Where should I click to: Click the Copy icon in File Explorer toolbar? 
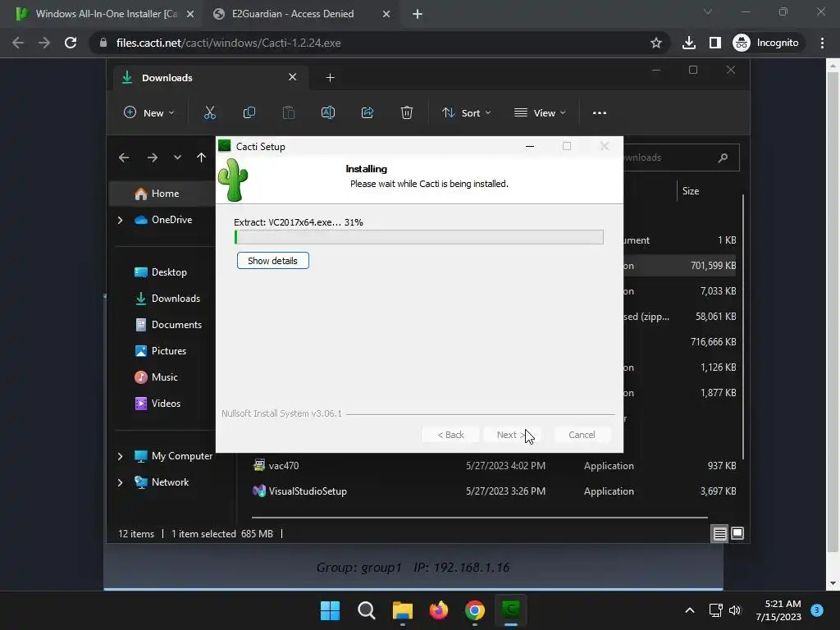click(x=249, y=112)
